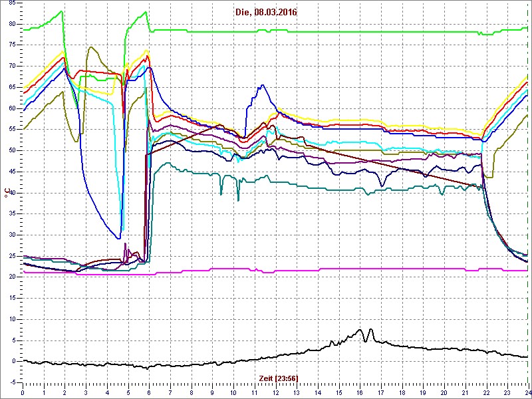Click hour 4 on the time axis

tap(107, 392)
